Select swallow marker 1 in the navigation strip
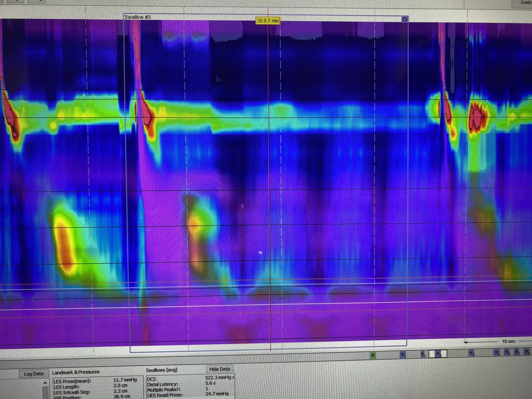This screenshot has width=532, height=399. pos(403,354)
